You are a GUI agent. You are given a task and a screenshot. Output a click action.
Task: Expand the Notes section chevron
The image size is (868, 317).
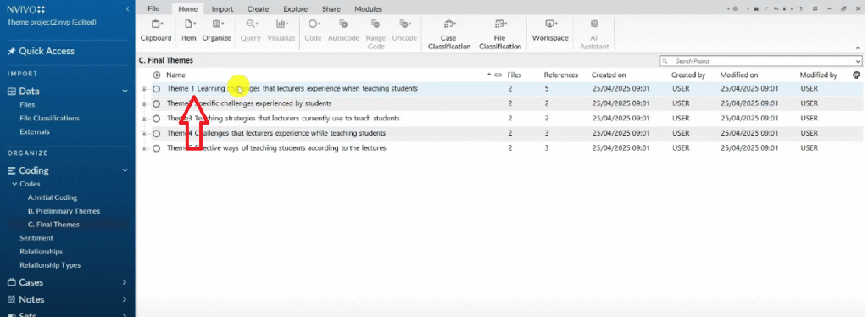[x=125, y=299]
